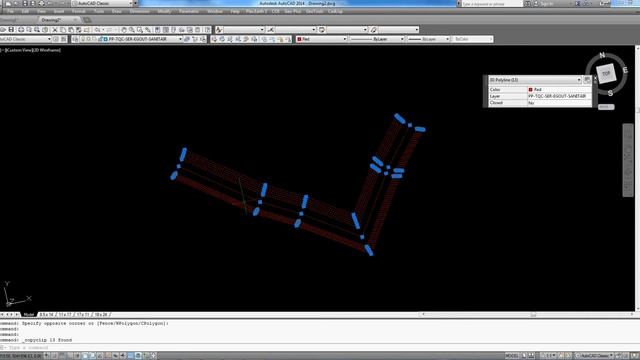Click the Paste clipboard icon

coord(71,30)
